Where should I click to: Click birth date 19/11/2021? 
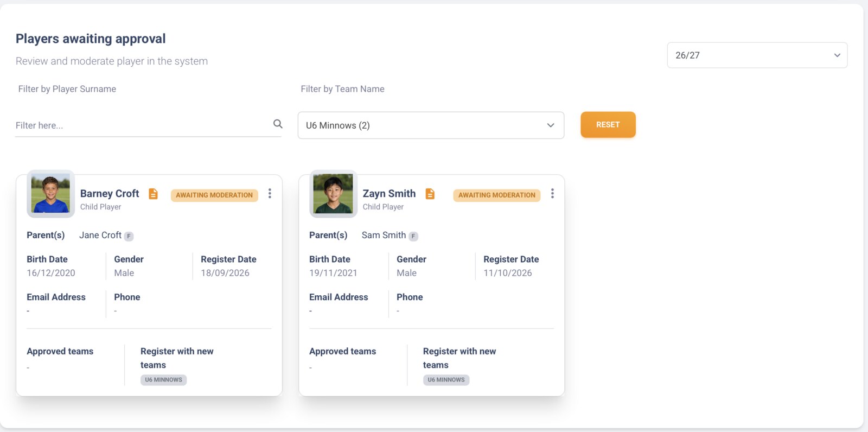tap(333, 273)
